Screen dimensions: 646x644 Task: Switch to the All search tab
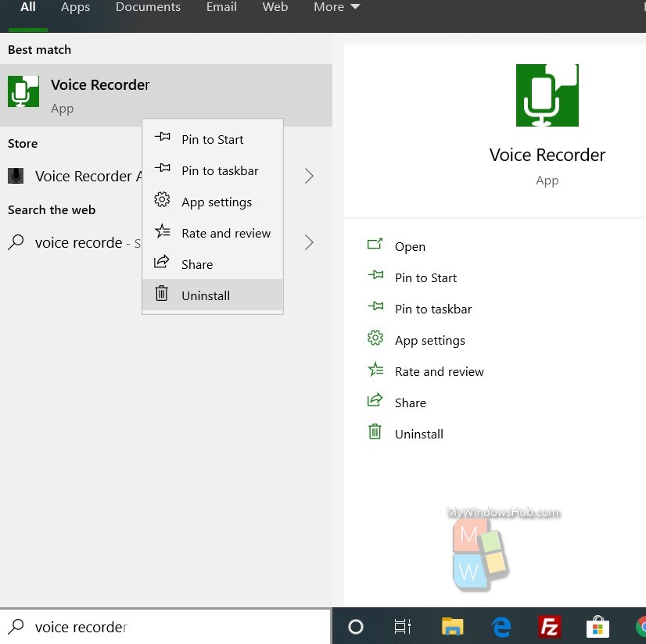point(27,7)
